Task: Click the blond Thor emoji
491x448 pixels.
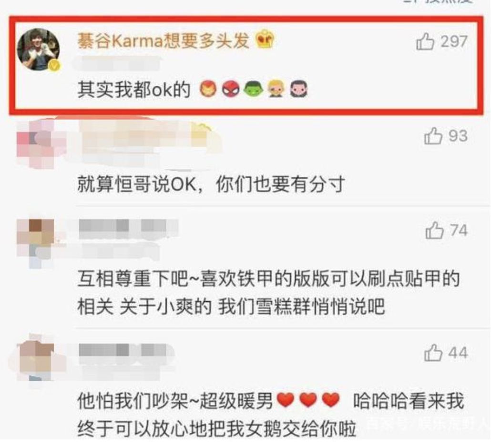Action: (276, 89)
